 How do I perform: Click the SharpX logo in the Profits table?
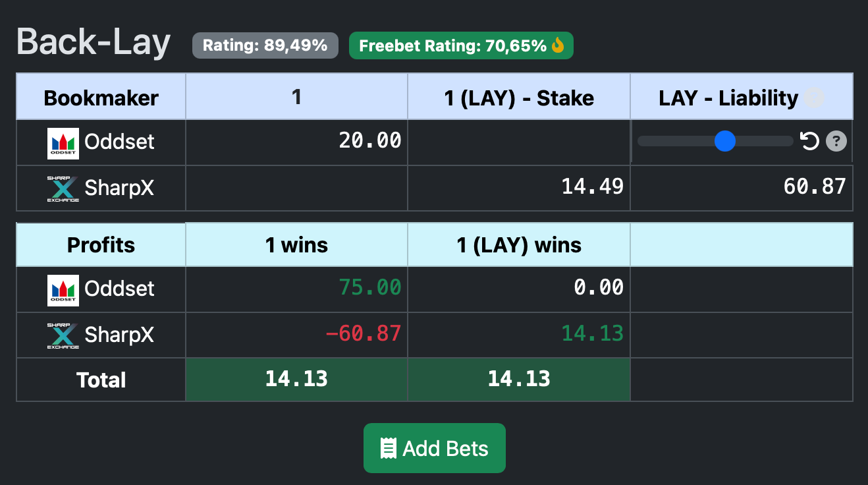[x=63, y=335]
